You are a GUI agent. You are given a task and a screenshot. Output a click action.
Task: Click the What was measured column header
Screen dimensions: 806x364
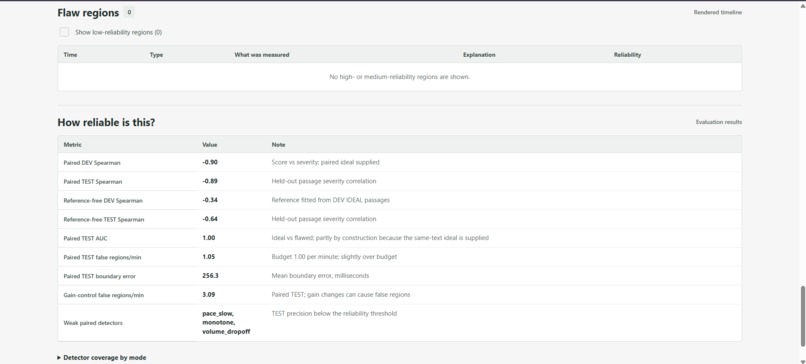point(262,54)
